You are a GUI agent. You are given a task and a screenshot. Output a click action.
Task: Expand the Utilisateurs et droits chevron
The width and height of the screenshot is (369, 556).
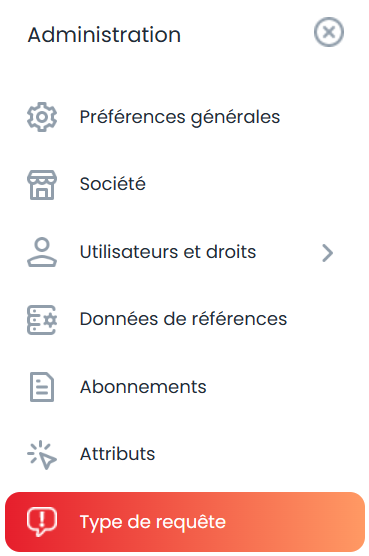click(328, 253)
